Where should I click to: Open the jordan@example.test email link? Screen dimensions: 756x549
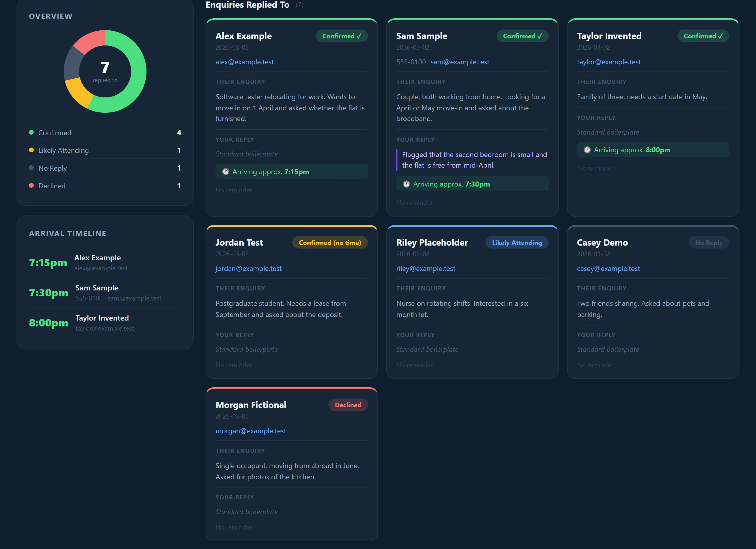coord(248,269)
